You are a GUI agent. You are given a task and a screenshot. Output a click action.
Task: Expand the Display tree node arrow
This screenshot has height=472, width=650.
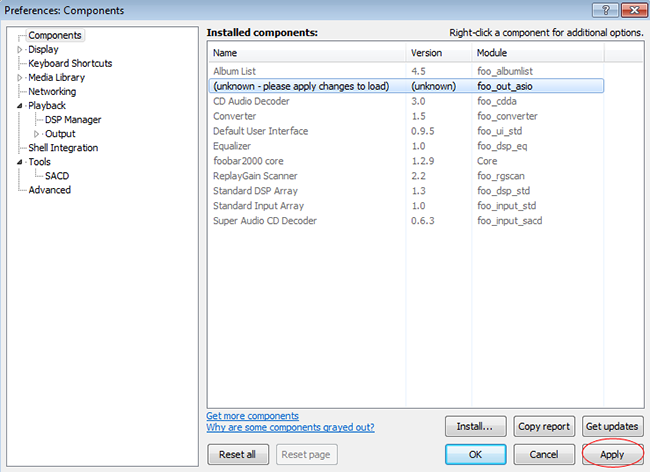pyautogui.click(x=19, y=50)
